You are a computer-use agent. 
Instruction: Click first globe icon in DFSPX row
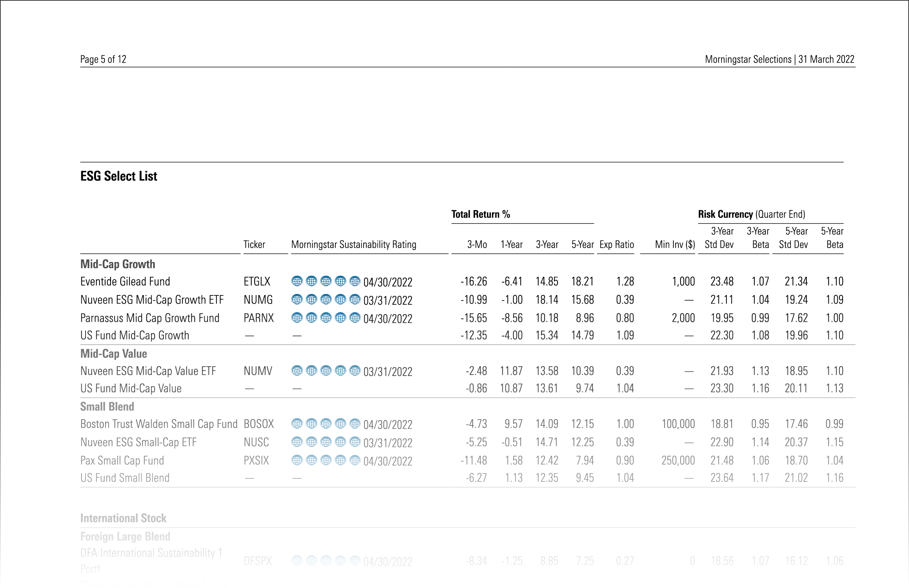click(x=297, y=561)
